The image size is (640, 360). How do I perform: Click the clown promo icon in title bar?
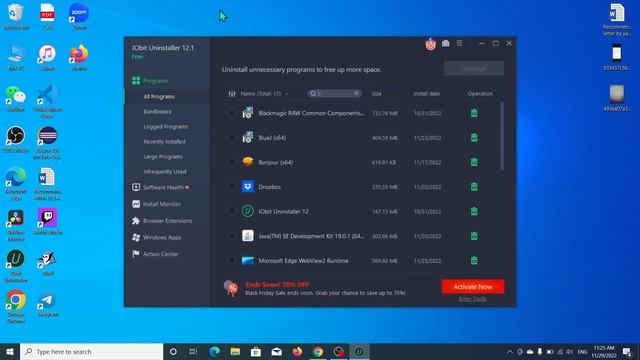[x=430, y=44]
